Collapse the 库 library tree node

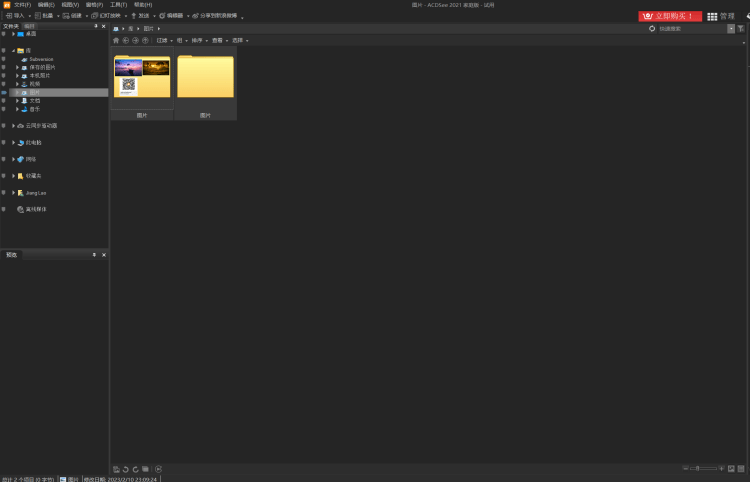point(13,50)
